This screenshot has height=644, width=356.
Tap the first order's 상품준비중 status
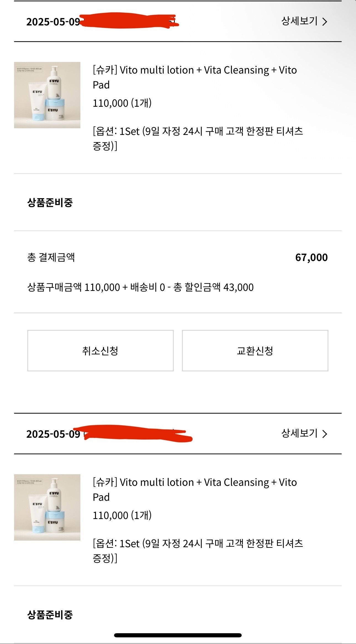pos(50,202)
